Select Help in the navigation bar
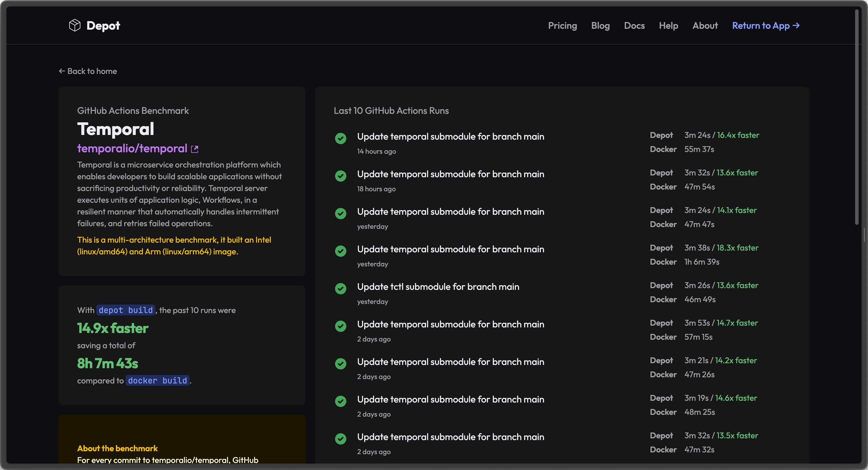This screenshot has height=470, width=868. pos(668,26)
